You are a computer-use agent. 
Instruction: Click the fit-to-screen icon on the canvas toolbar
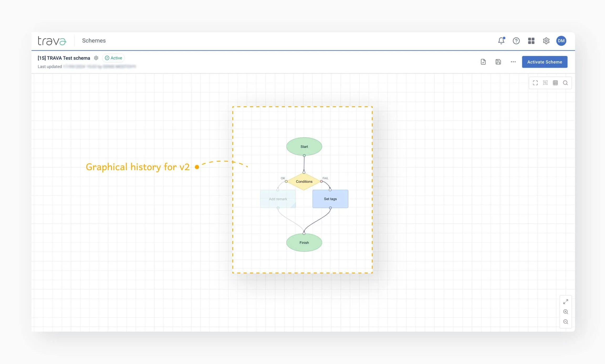[x=545, y=83]
